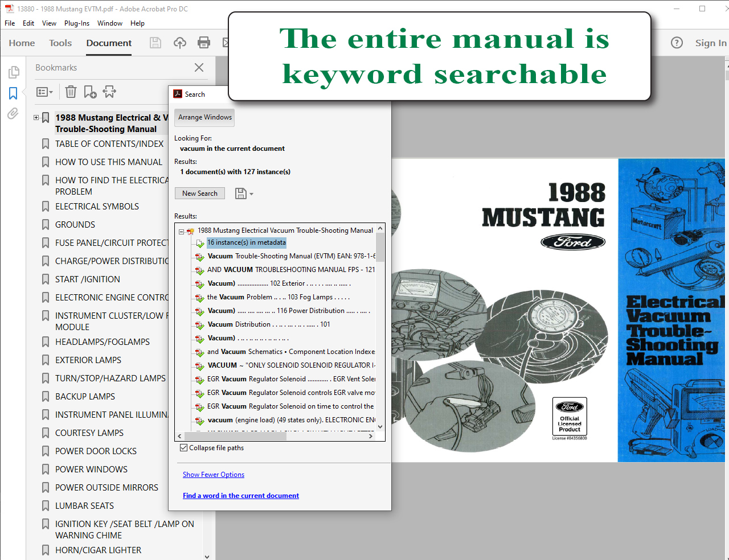Open GROUNDS bookmark
729x560 pixels.
click(75, 225)
